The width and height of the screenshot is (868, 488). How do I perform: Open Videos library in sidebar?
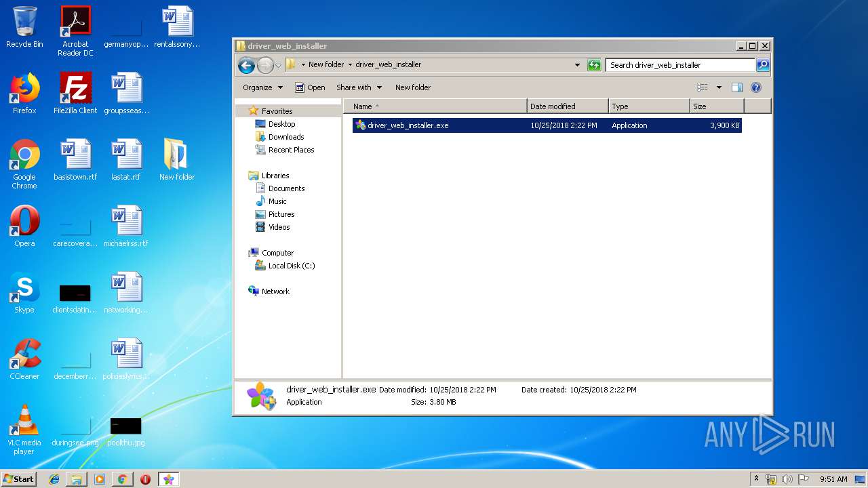279,227
